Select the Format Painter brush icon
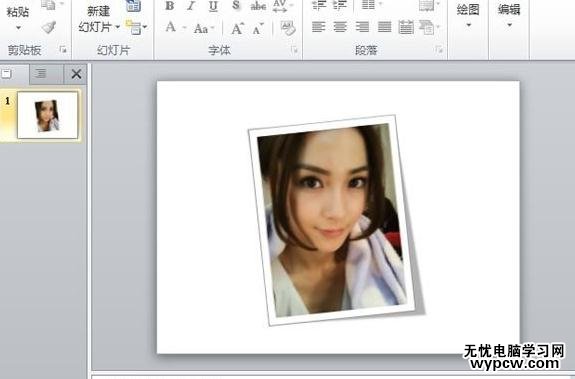 pyautogui.click(x=49, y=27)
